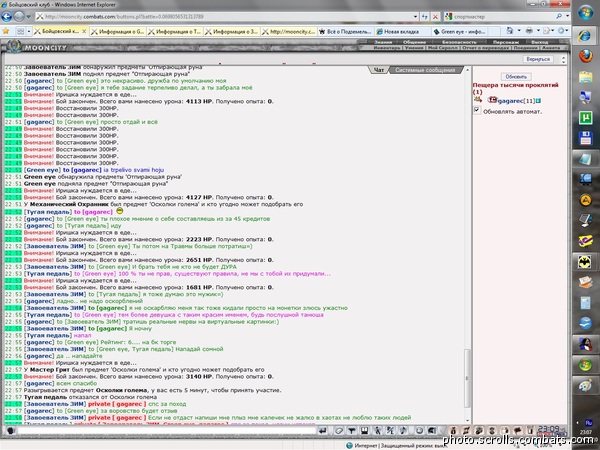Image resolution: width=600 pixels, height=450 pixels.
Task: Click the refresh icon beside address bar
Action: pos(425,16)
